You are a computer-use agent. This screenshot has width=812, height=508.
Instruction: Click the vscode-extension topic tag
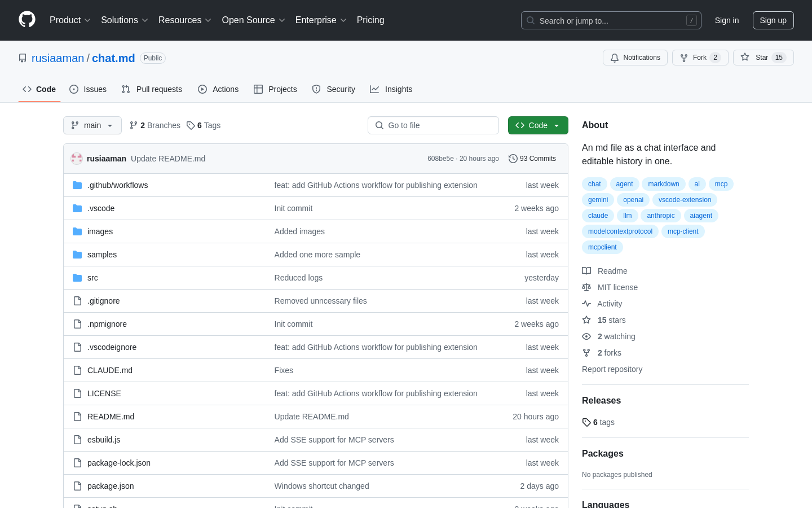[685, 200]
